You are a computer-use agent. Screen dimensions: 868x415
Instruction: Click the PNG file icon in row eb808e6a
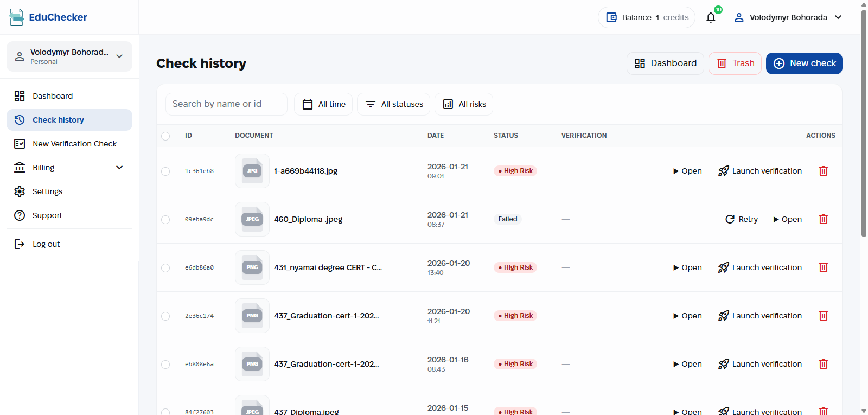tap(252, 364)
